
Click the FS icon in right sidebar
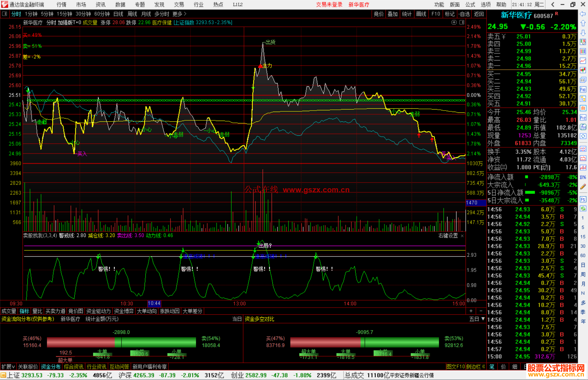click(x=583, y=199)
